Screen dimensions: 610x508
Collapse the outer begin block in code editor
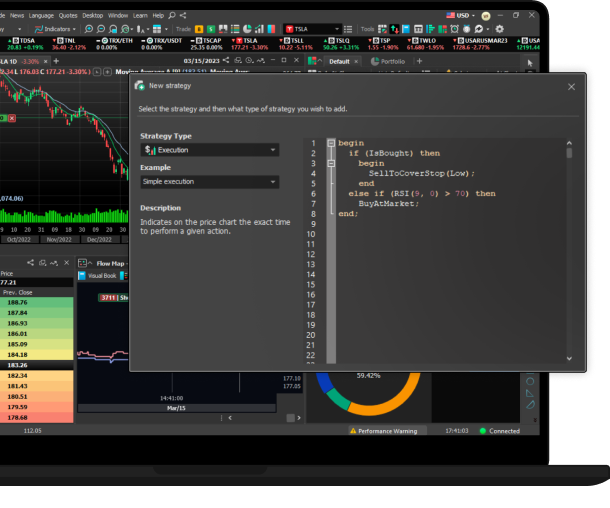[x=331, y=143]
